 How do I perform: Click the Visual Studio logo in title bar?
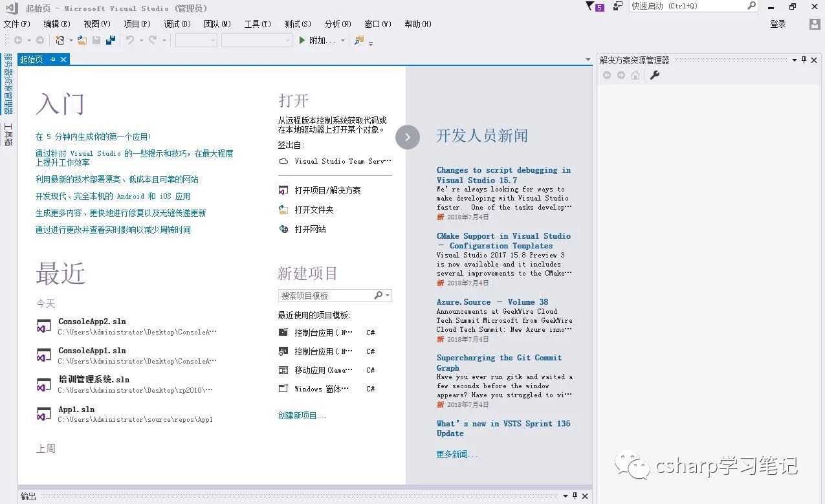12,8
